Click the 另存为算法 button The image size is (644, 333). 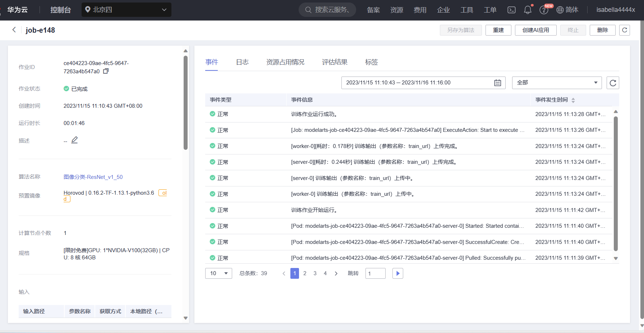[461, 30]
